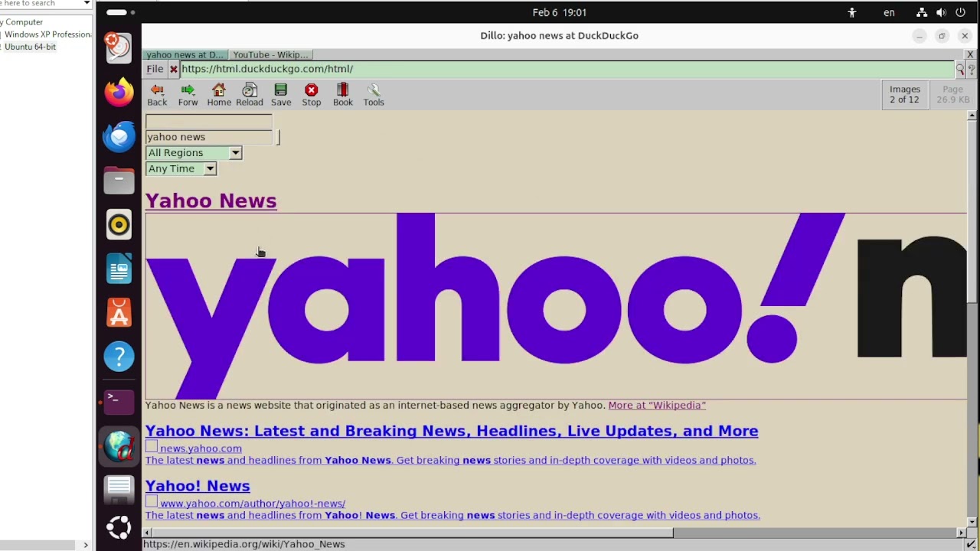The height and width of the screenshot is (551, 980).
Task: Click the status bar URL "https://en.wikipedia.org/wiki/Yahoo_News"
Action: coord(243,544)
